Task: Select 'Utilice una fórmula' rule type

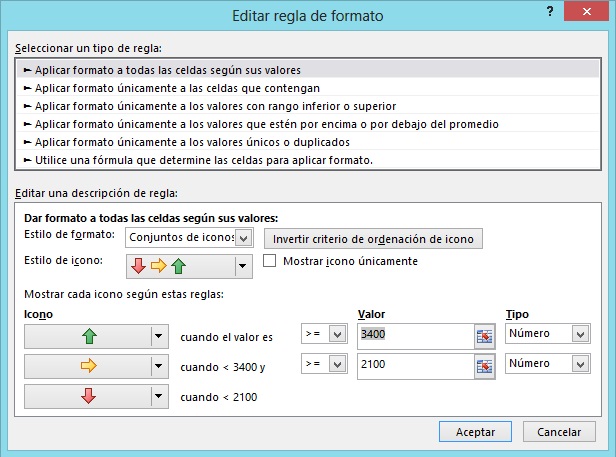Action: click(x=204, y=160)
